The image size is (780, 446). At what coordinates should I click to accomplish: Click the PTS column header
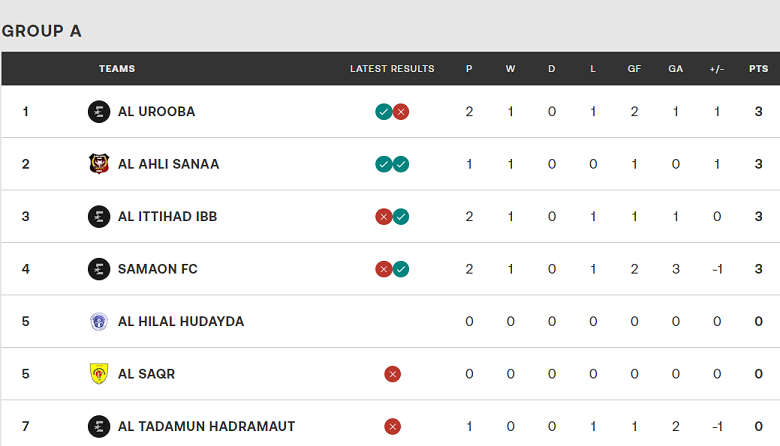tap(758, 69)
